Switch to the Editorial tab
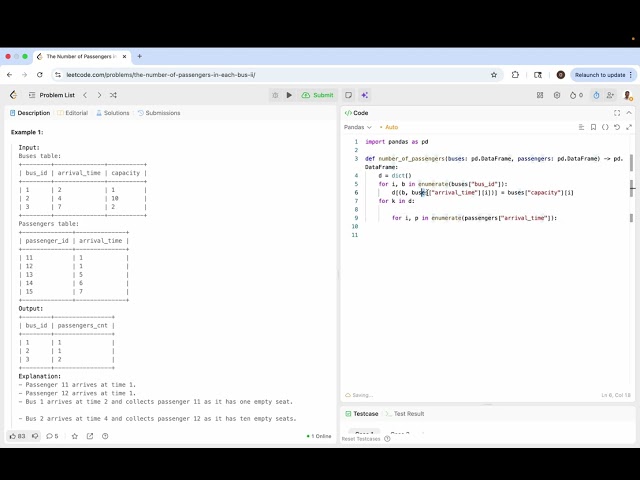The width and height of the screenshot is (640, 480). [x=73, y=113]
